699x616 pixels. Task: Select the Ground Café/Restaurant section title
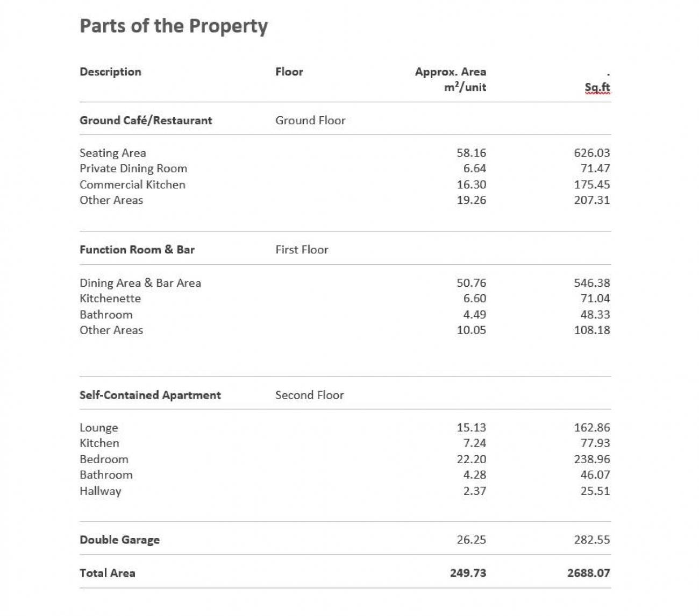146,121
